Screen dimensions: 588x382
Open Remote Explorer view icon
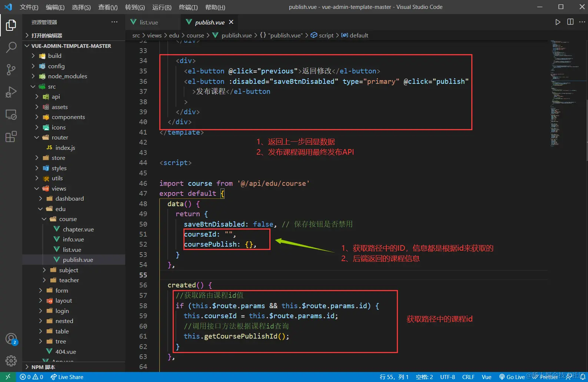[11, 114]
